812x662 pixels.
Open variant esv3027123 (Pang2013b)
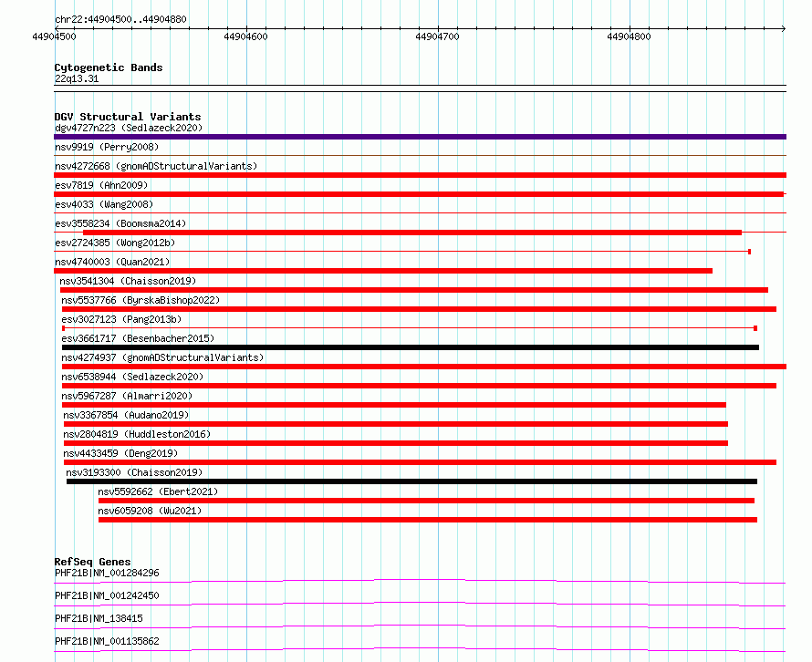click(x=121, y=319)
